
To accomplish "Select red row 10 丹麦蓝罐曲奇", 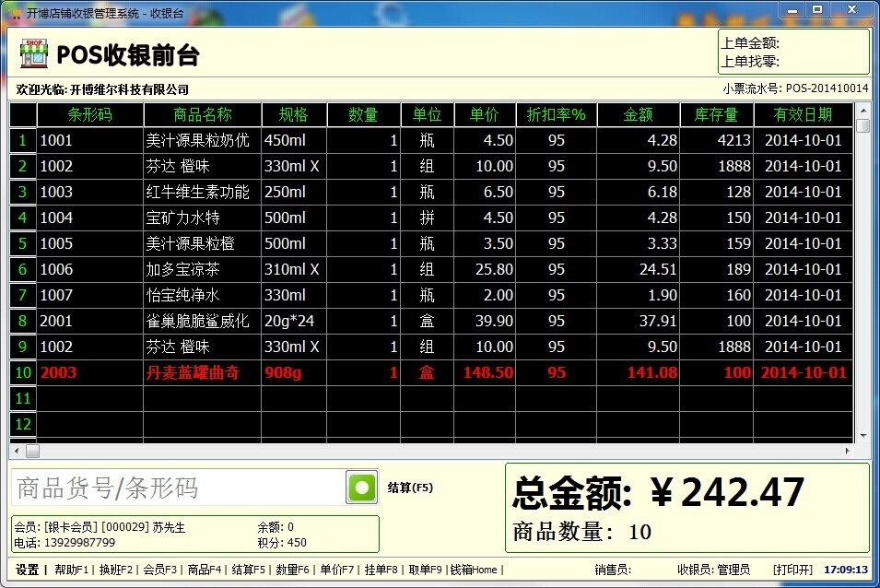I will 431,372.
